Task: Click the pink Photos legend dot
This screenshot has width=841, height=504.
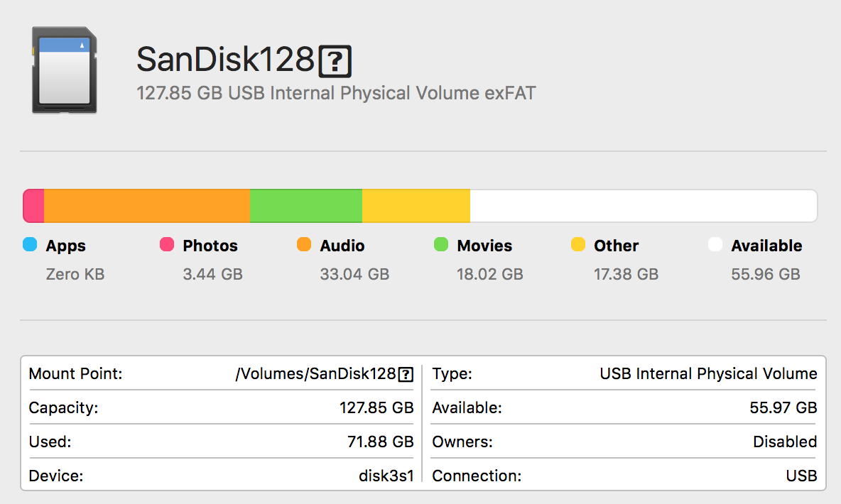Action: coord(167,244)
